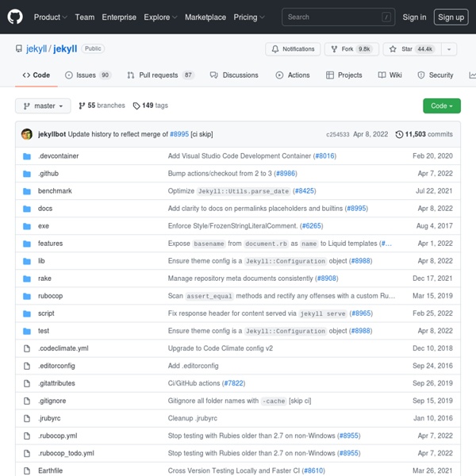Screen dimensions: 476x476
Task: Click the folder icon for .github
Action: 27,174
